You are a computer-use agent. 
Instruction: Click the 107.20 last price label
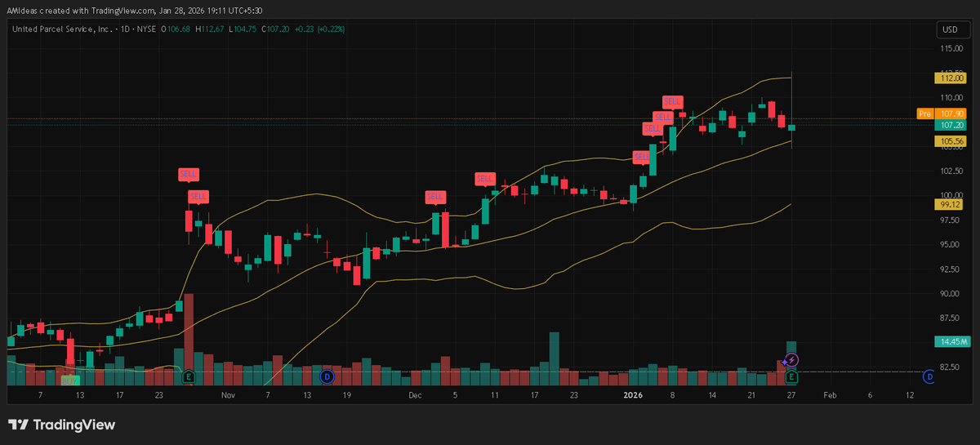click(x=951, y=125)
